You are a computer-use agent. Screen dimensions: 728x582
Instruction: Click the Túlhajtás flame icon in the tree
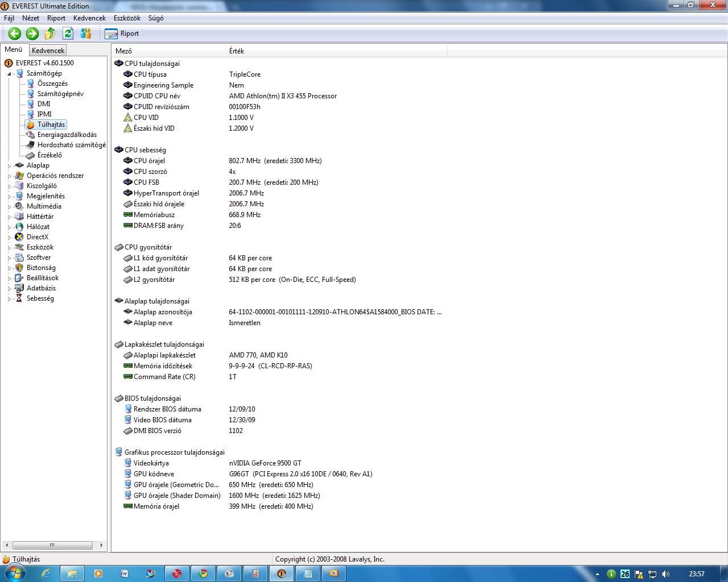(x=31, y=124)
